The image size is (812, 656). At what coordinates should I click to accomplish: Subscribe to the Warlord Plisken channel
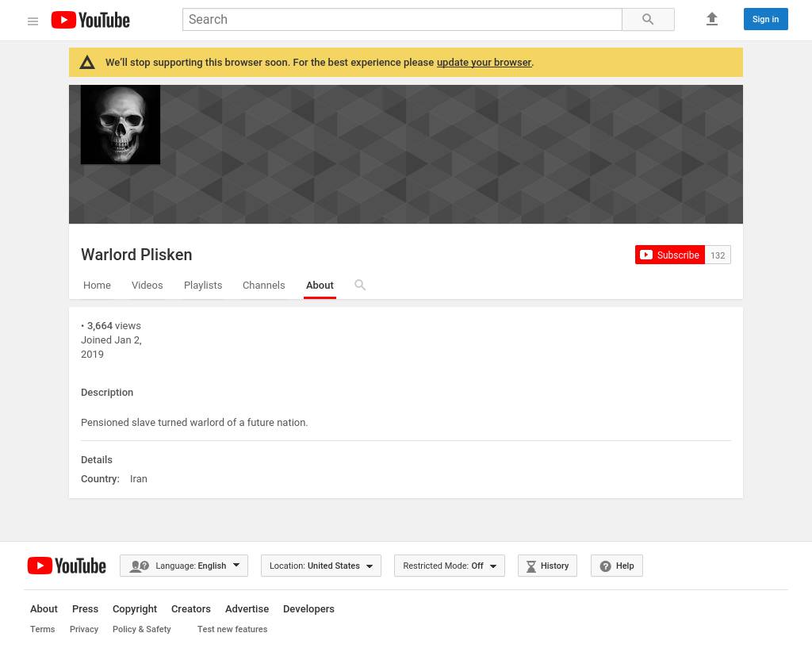pos(670,255)
